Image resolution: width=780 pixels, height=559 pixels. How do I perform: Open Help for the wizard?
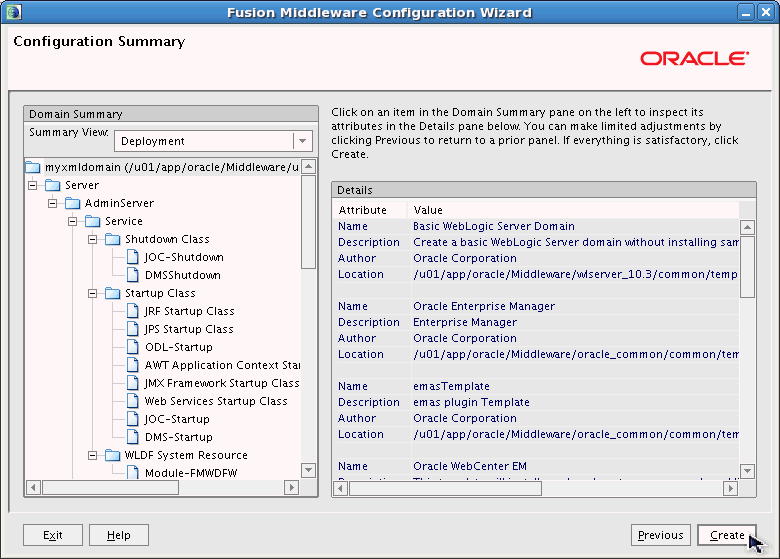[119, 535]
